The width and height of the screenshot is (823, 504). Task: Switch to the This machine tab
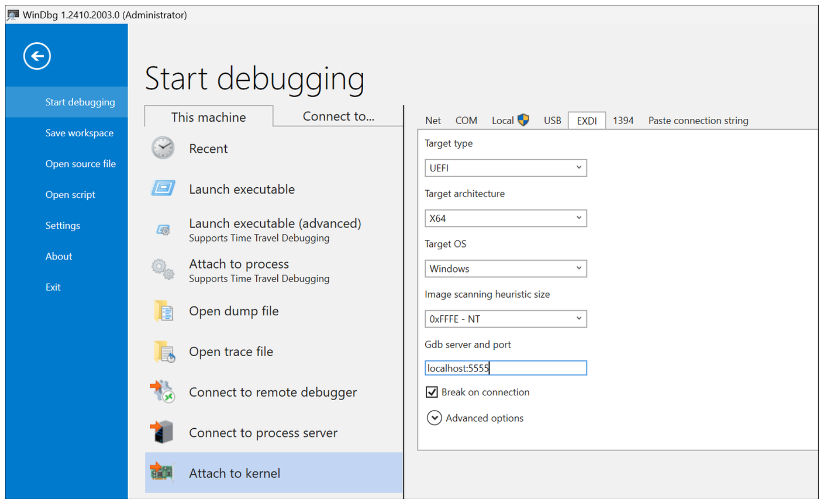[x=208, y=117]
